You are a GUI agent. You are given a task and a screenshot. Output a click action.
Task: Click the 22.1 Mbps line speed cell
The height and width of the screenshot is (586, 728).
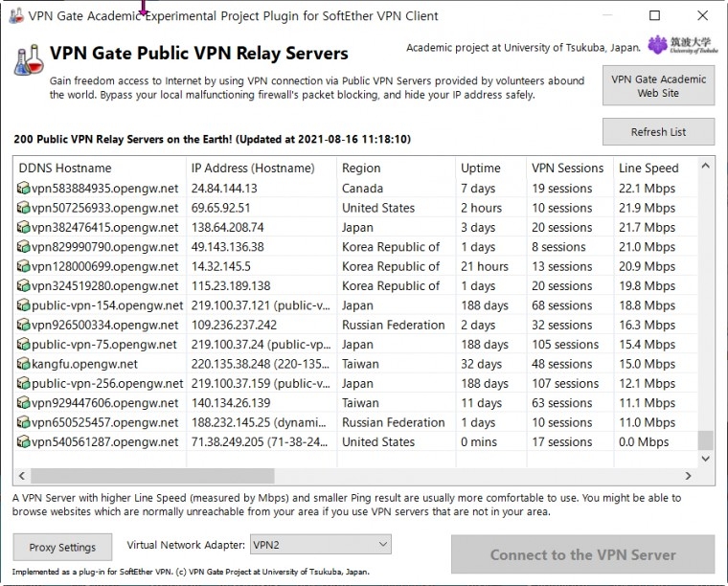pos(647,189)
